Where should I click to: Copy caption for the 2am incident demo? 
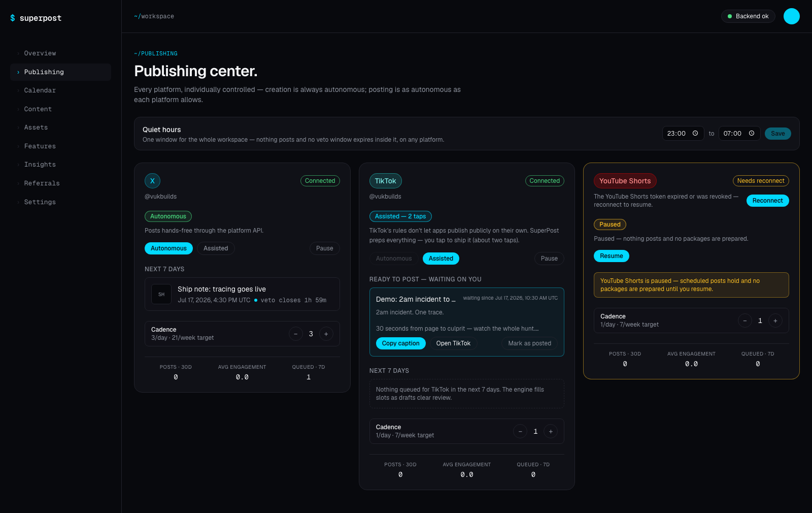[401, 343]
